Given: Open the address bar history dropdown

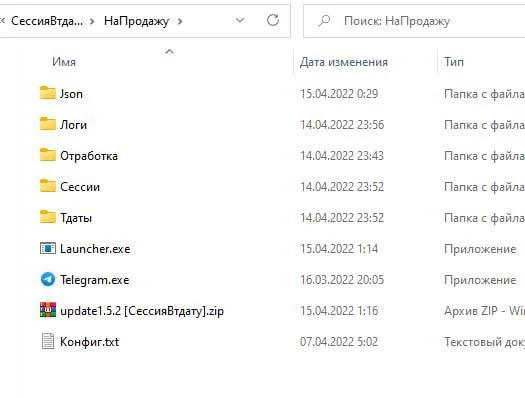Looking at the screenshot, I should [x=240, y=20].
